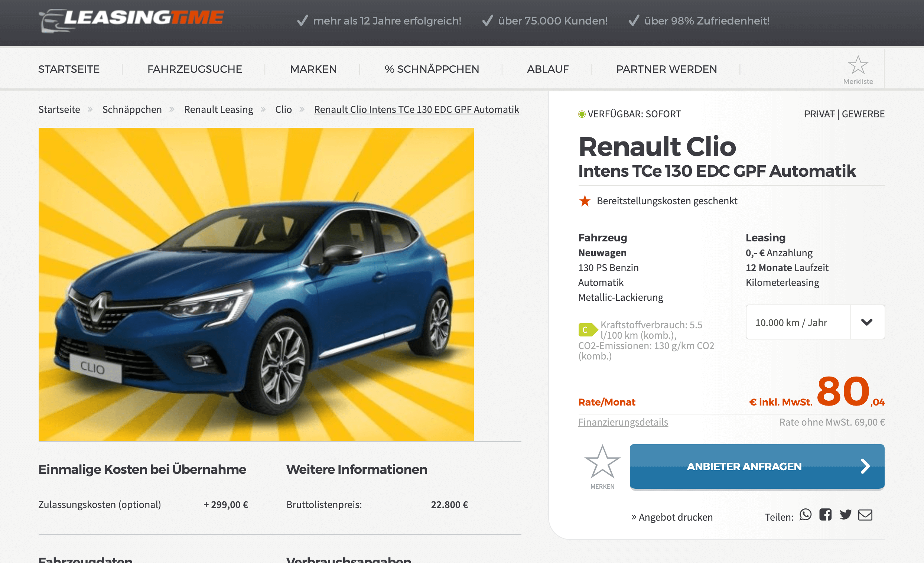The height and width of the screenshot is (563, 924).
Task: Click the 80,04 monthly rate price
Action: click(850, 391)
